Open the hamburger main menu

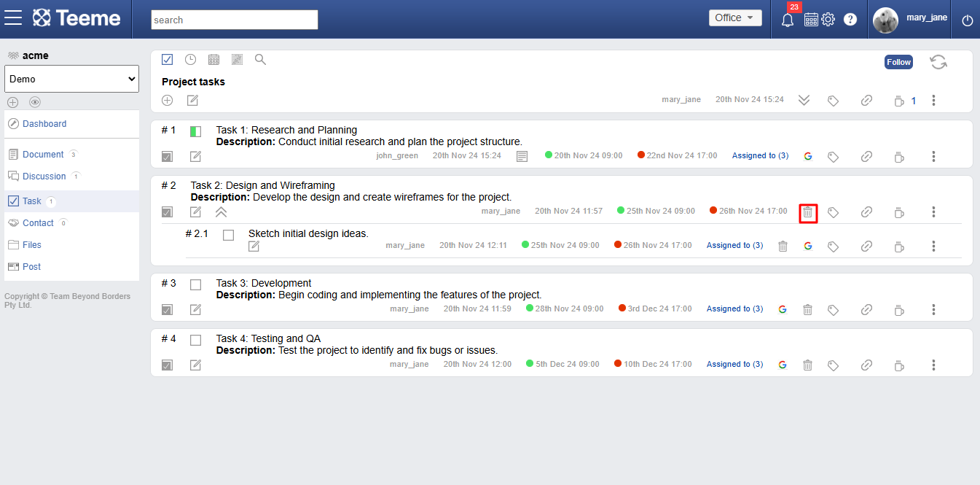tap(13, 18)
